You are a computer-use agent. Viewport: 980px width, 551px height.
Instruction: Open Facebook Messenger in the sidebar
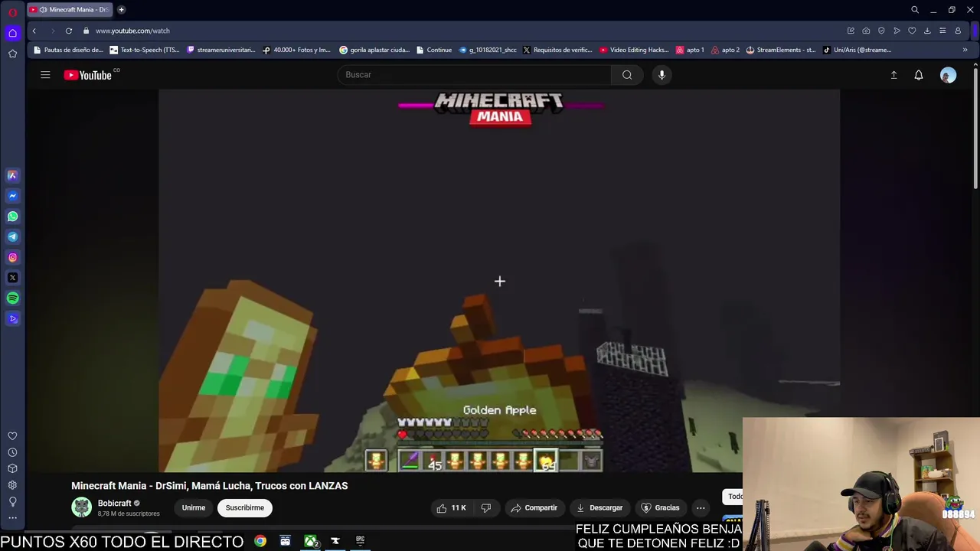tap(12, 196)
